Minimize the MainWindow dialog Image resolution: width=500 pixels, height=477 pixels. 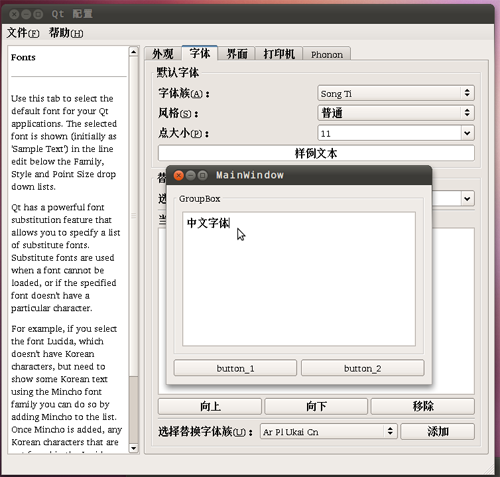click(191, 175)
